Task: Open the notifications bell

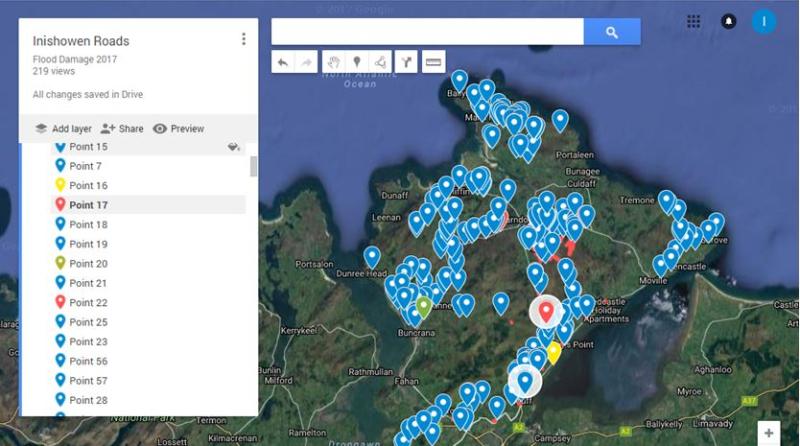Action: click(728, 21)
